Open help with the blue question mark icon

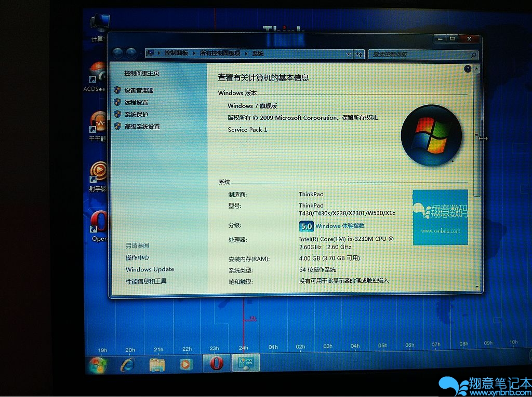pos(468,69)
